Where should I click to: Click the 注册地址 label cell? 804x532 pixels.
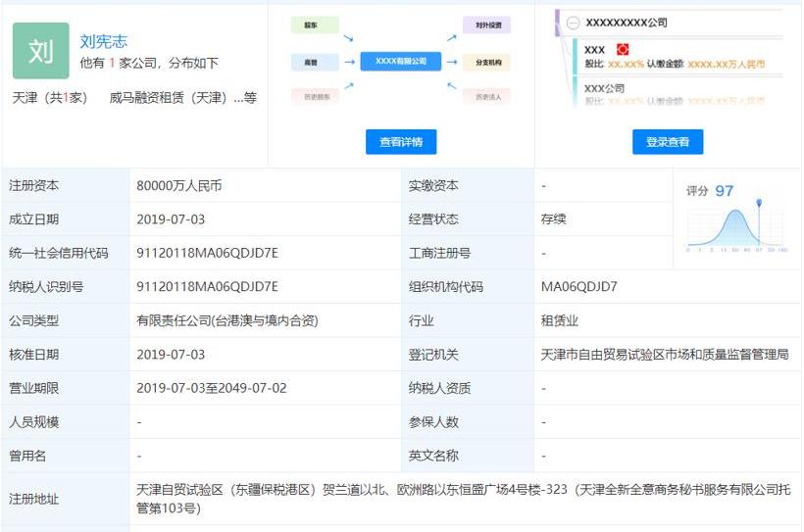click(65, 499)
